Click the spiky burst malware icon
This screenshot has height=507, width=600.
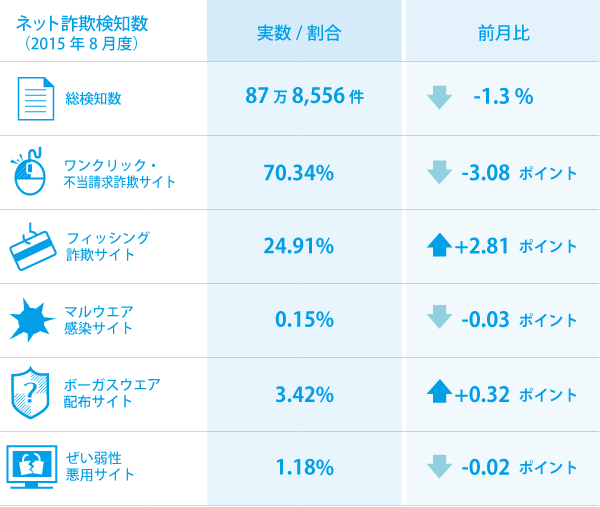31,320
